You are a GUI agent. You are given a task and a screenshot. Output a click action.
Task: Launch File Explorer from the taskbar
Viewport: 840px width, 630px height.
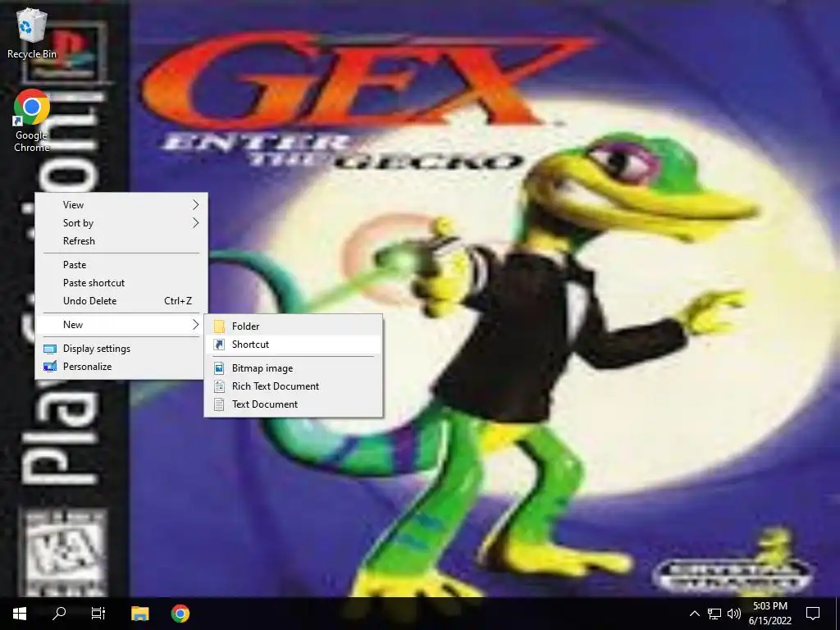point(140,614)
